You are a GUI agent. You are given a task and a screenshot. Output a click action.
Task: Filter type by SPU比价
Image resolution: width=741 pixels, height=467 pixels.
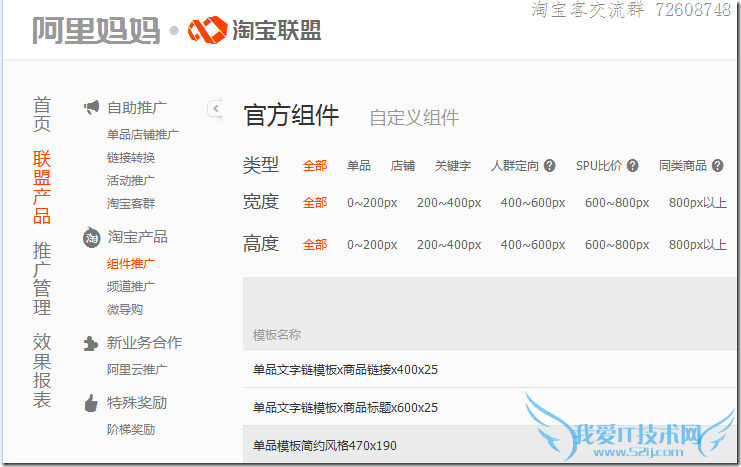point(599,166)
